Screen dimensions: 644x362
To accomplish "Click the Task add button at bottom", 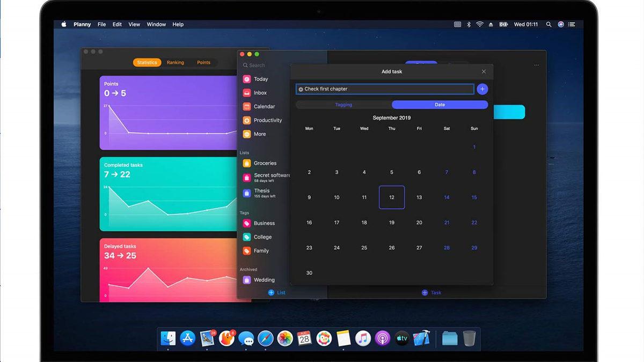I will tap(431, 292).
